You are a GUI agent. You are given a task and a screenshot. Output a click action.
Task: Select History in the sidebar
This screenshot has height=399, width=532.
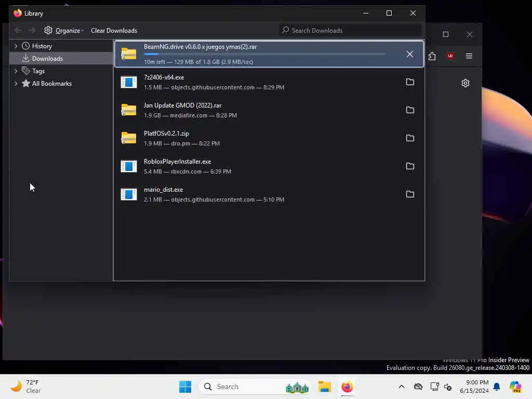[x=42, y=46]
